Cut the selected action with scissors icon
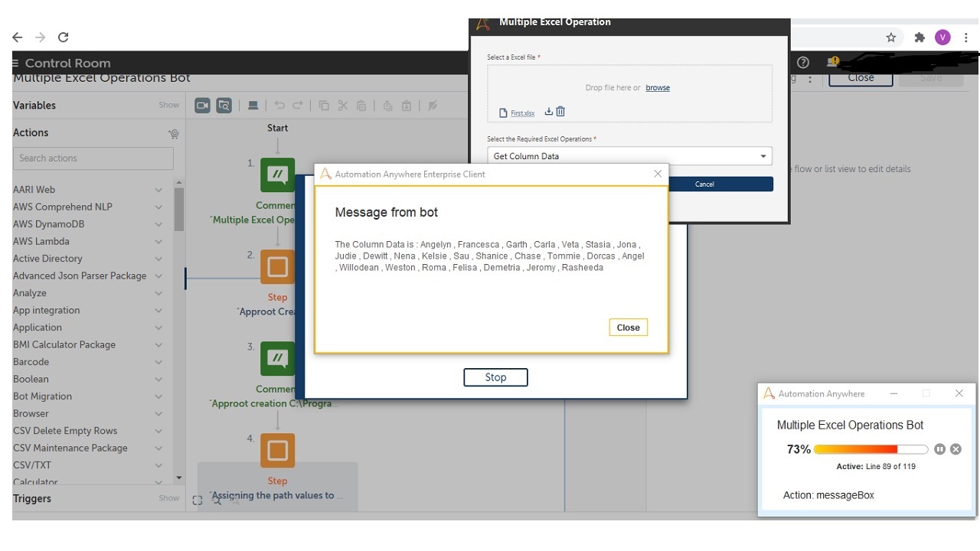Image resolution: width=980 pixels, height=551 pixels. tap(342, 106)
